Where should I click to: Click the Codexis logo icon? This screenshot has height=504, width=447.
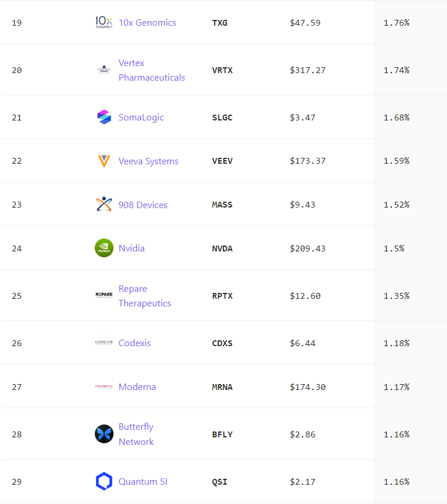104,342
